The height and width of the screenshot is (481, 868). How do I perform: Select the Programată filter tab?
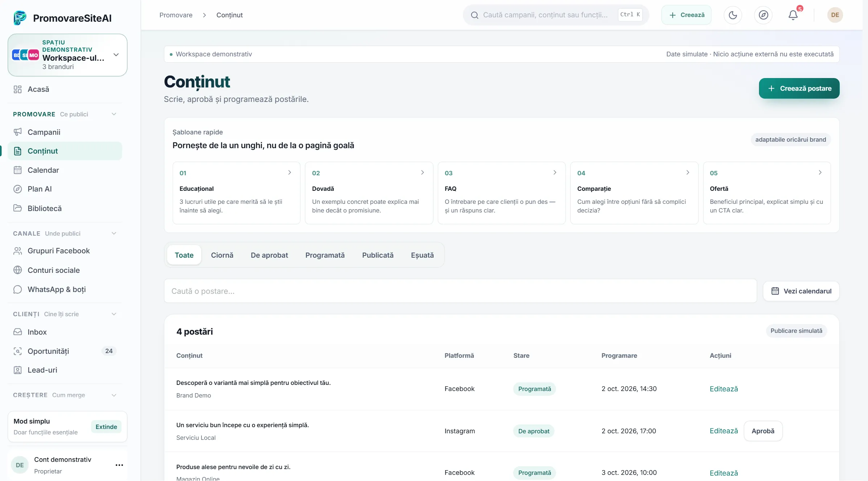[x=325, y=255]
